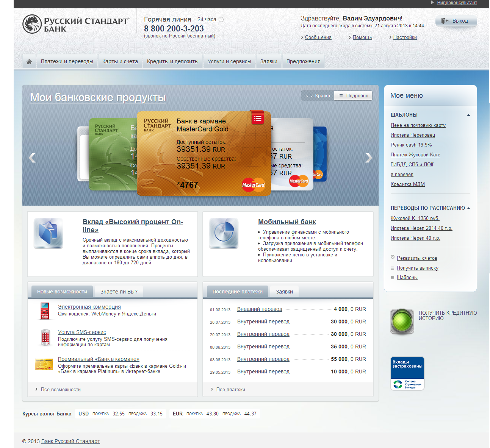This screenshot has width=490, height=448.
Task: Open template я перевел
Action: (402, 175)
